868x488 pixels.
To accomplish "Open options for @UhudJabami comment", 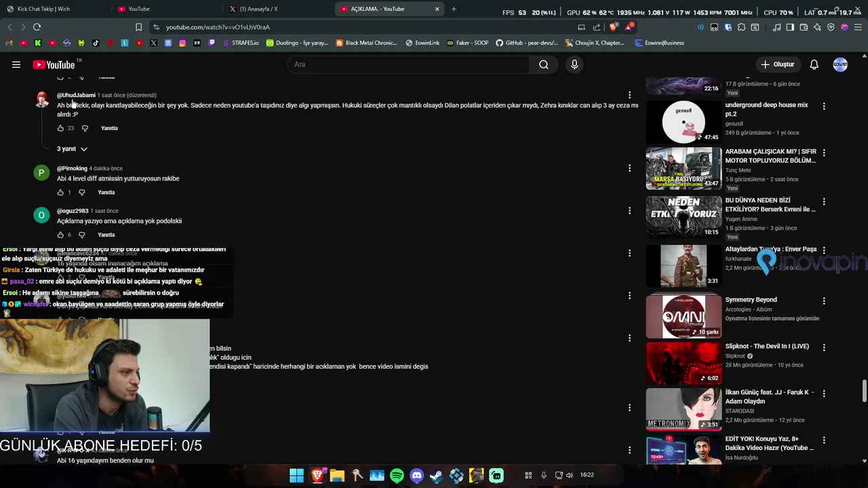I will 629,95.
